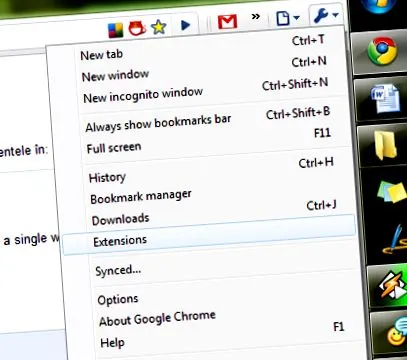This screenshot has width=407, height=360.
Task: Click the colorful squares extension icon
Action: point(116,31)
